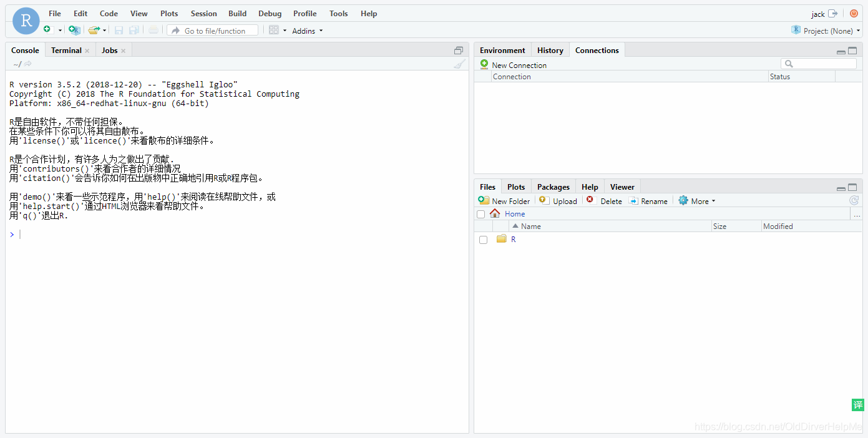The height and width of the screenshot is (438, 868).
Task: Sort files by the Name column header
Action: 612,226
